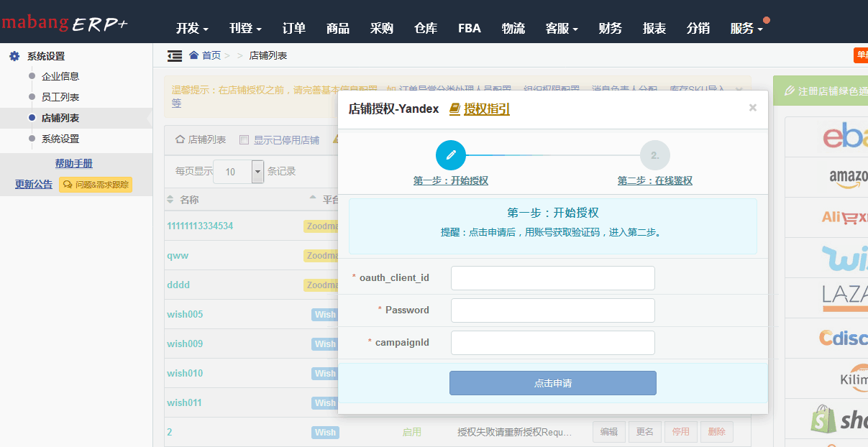Open the 每页显示 page size dropdown
This screenshot has width=868, height=447.
(x=239, y=172)
